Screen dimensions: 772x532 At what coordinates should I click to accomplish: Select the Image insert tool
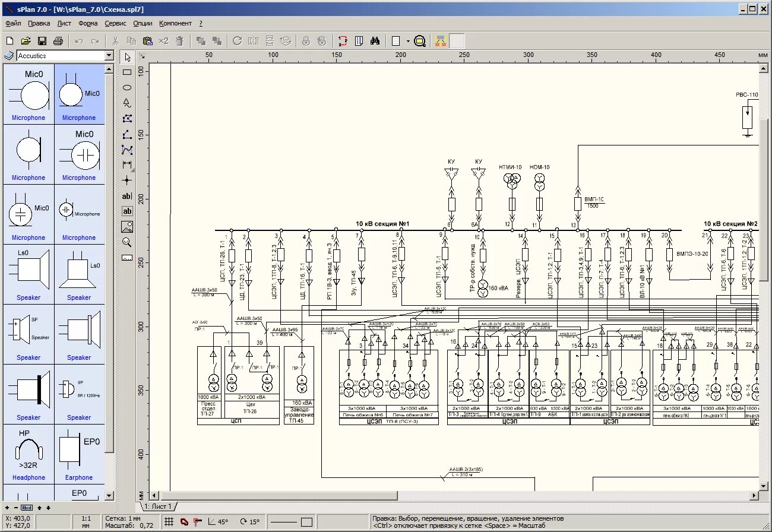127,226
